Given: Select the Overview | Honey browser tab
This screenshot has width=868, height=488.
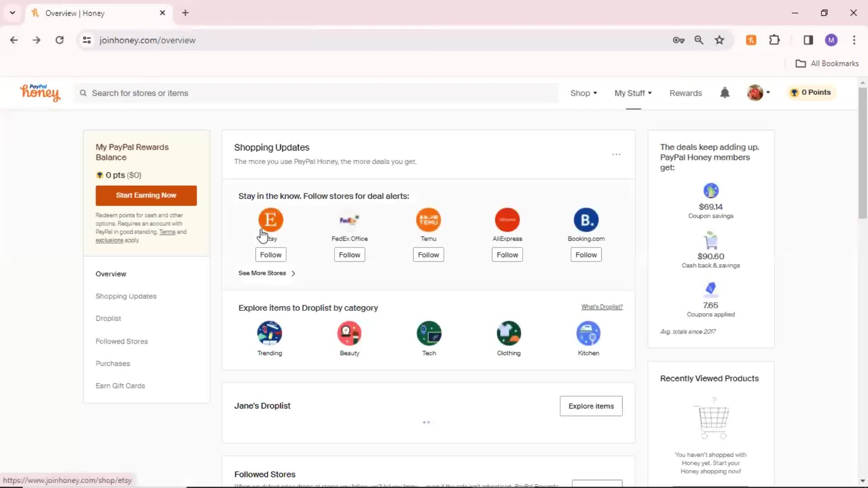Looking at the screenshot, I should click(99, 13).
